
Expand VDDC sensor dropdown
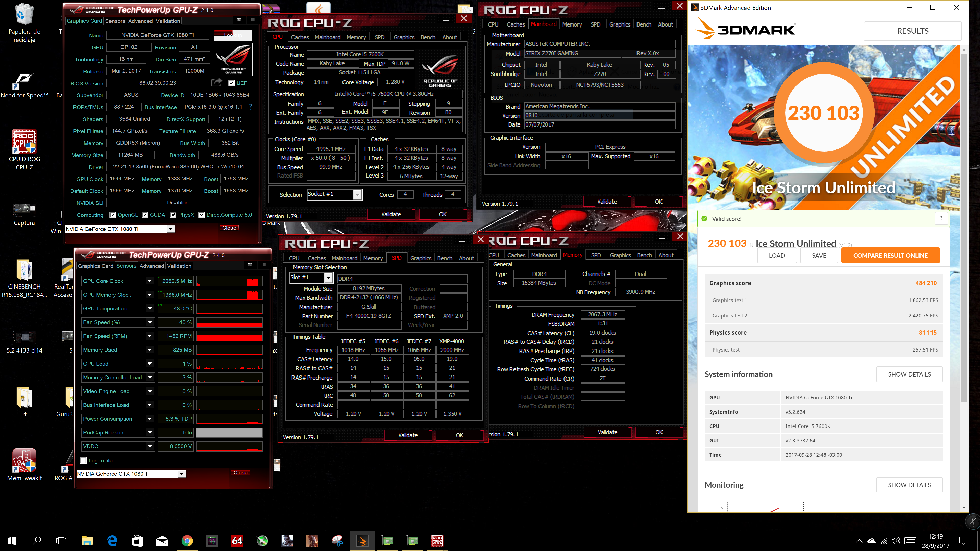tap(150, 446)
